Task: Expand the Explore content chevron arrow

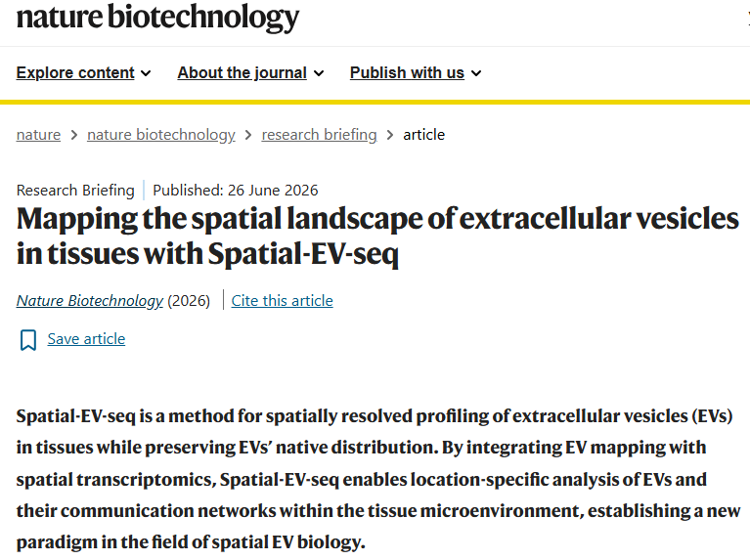Action: pos(146,73)
